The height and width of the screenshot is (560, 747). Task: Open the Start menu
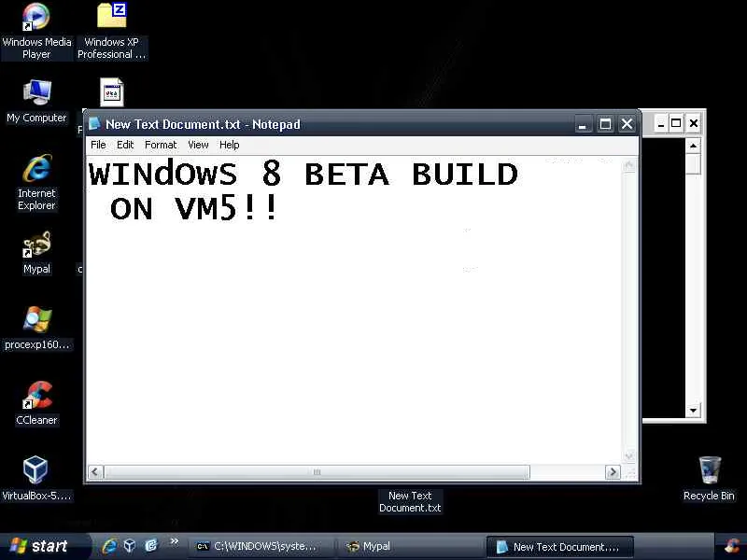point(44,546)
